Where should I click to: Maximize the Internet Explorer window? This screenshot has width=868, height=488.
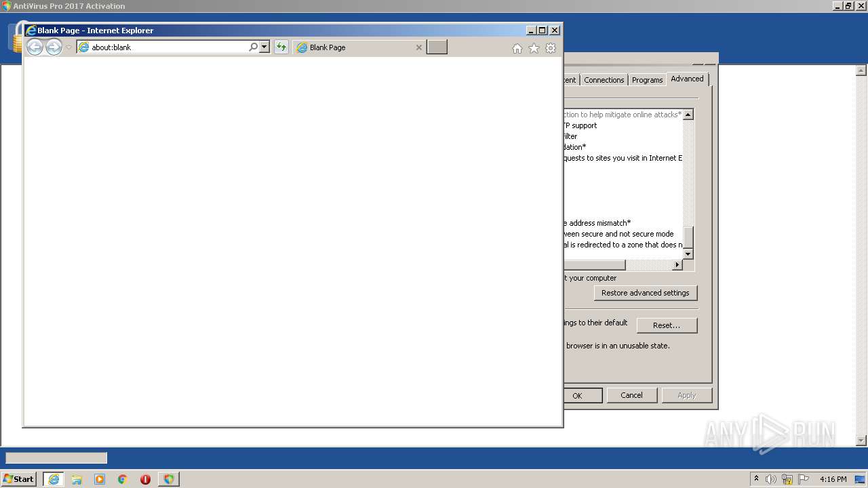point(542,30)
